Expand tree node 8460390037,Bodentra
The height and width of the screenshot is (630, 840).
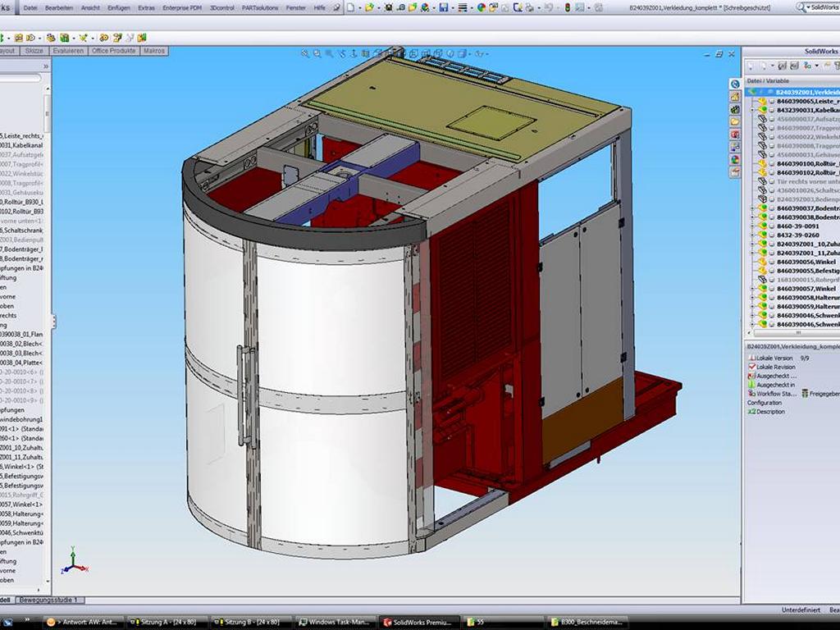click(x=753, y=208)
